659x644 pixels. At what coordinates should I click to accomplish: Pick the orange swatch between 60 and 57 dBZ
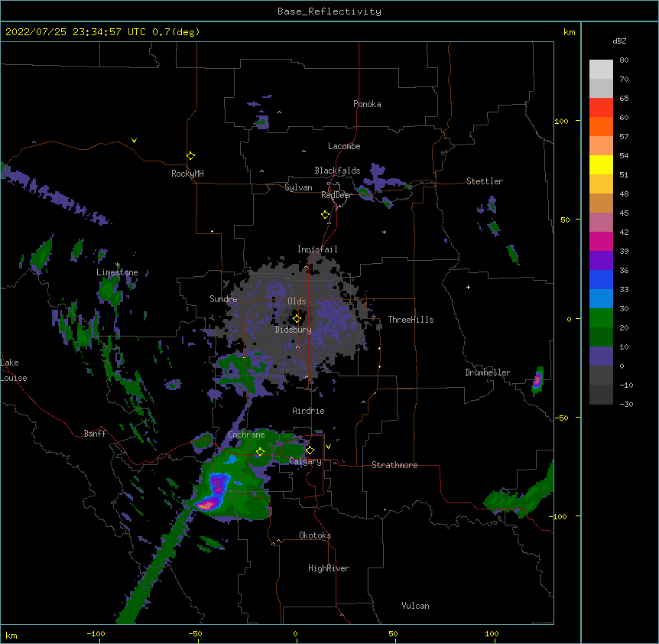[601, 126]
